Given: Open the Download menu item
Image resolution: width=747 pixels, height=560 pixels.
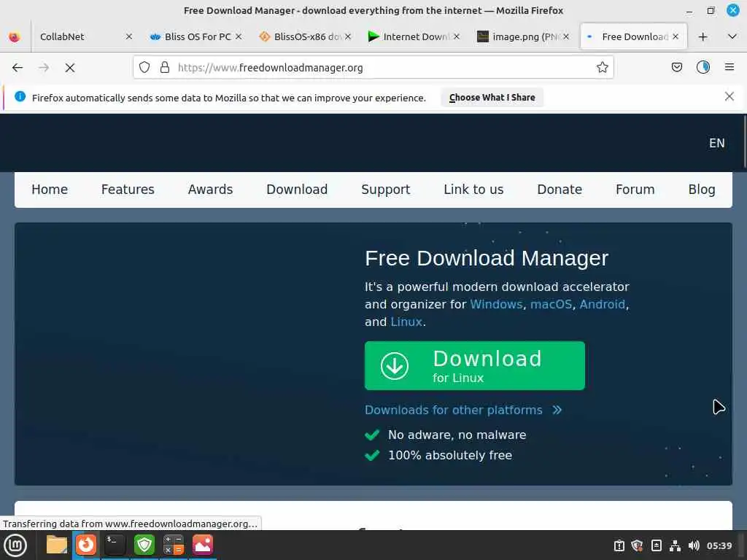Looking at the screenshot, I should coord(297,190).
